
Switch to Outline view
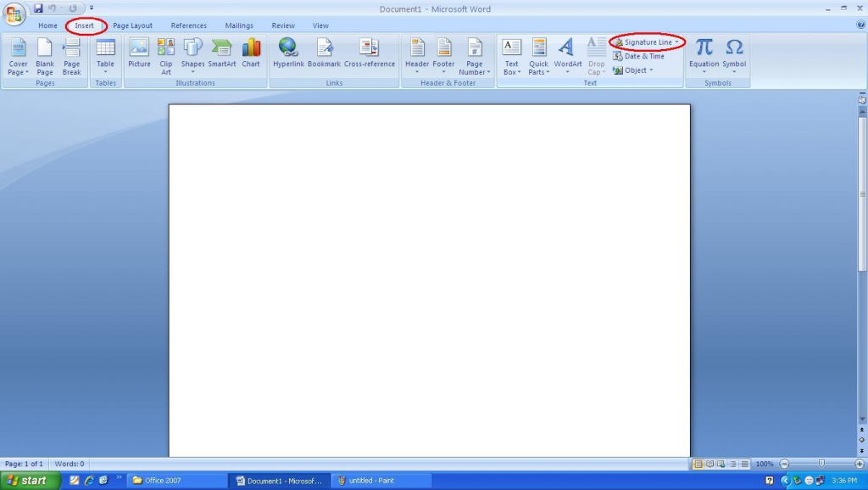[733, 464]
